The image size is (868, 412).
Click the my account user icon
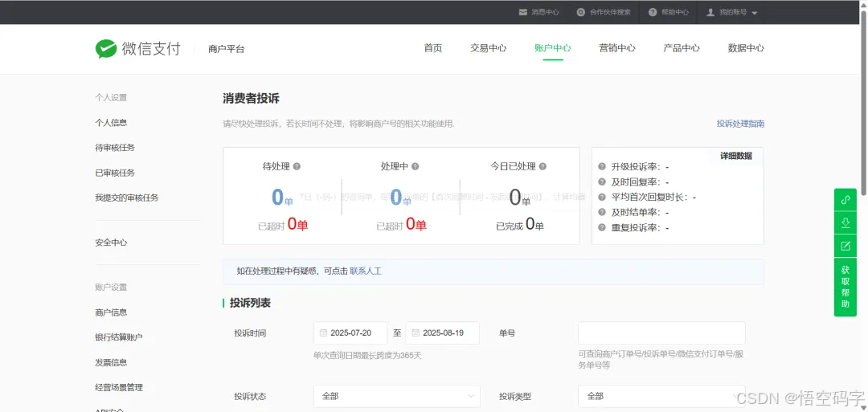710,12
